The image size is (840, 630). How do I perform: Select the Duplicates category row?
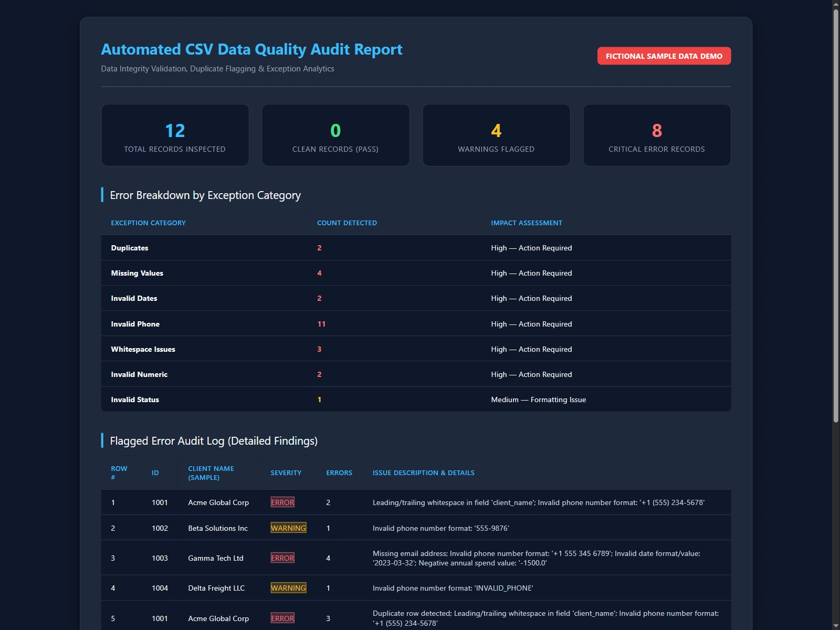pyautogui.click(x=416, y=248)
